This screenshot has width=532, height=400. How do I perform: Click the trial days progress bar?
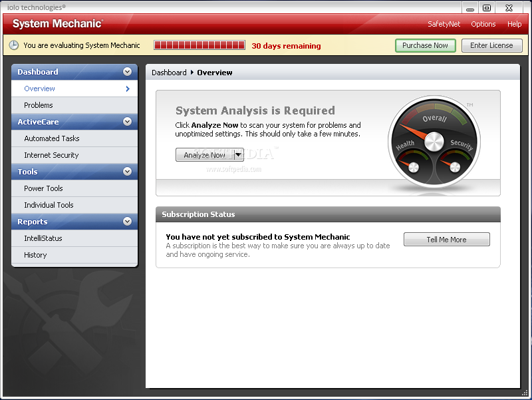(199, 45)
